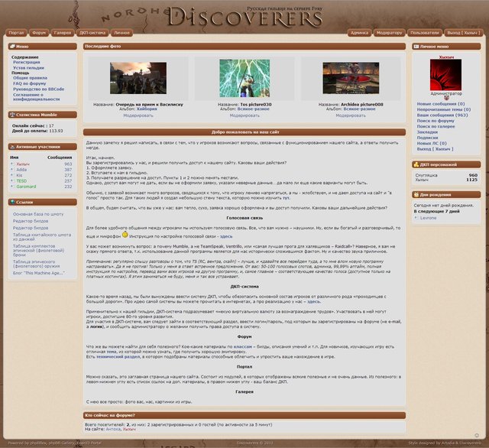Click the Онлайн сейчас: 17 statistic

[x=33, y=125]
